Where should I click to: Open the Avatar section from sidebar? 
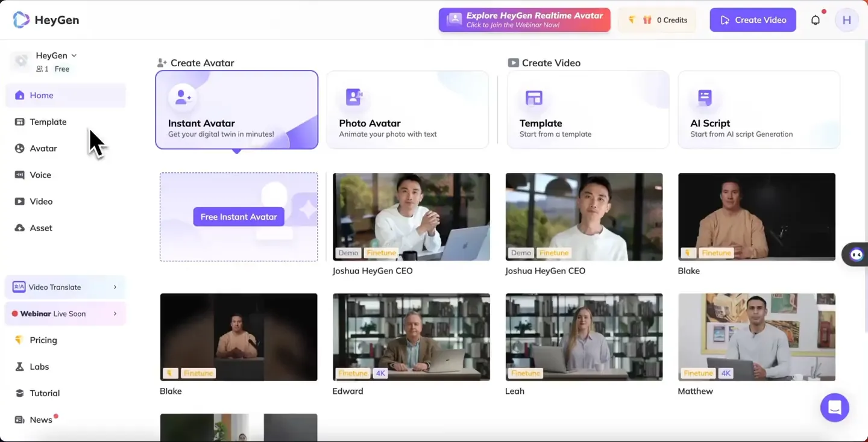click(19, 148)
